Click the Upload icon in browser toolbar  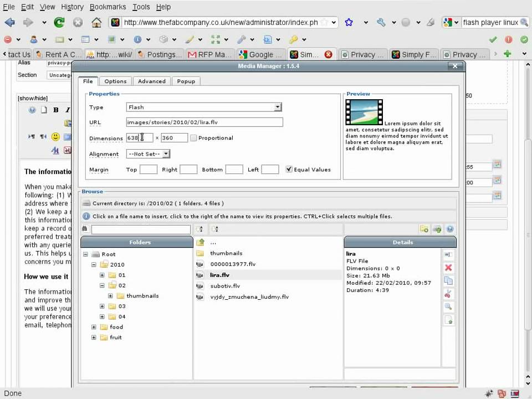437,229
